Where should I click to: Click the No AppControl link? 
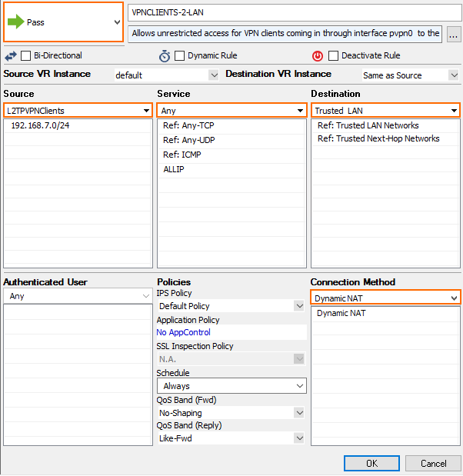click(x=183, y=332)
